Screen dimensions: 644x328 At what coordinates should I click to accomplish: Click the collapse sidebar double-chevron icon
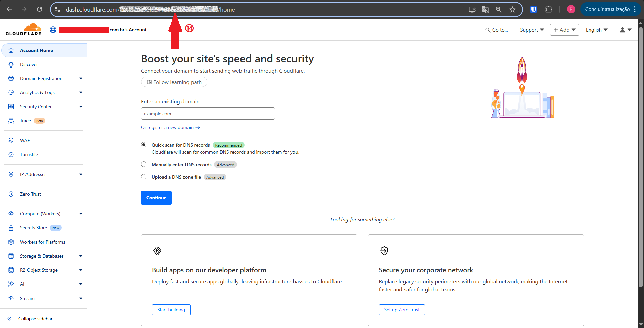pos(9,319)
